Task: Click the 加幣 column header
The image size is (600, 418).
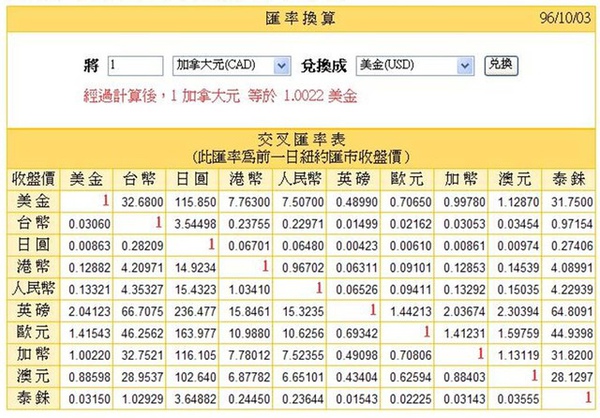Action: coord(461,179)
